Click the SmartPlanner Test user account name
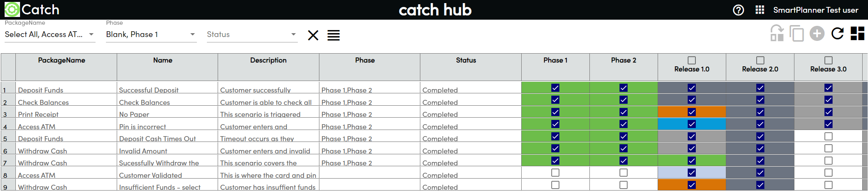The height and width of the screenshot is (194, 868). point(816,10)
